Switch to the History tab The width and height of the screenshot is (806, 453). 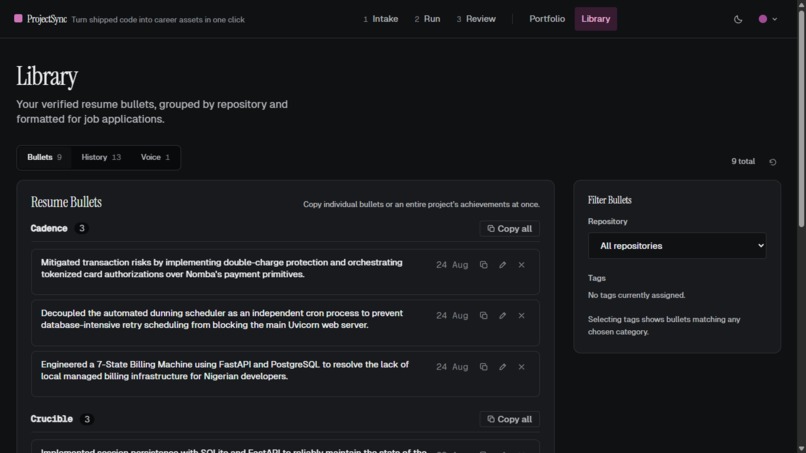(x=101, y=157)
